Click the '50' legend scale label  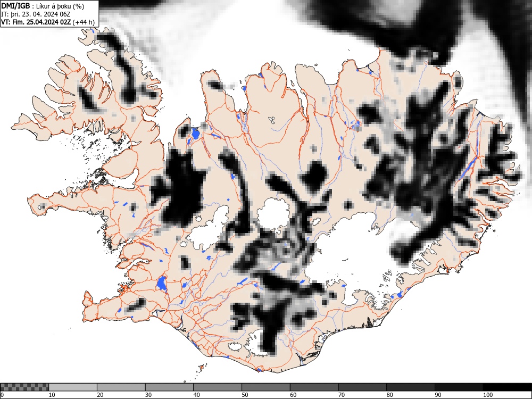pyautogui.click(x=245, y=395)
